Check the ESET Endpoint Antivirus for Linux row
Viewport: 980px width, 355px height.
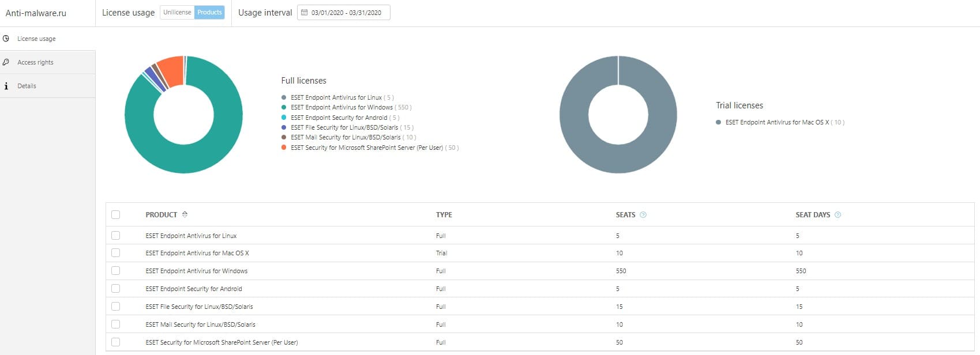coord(116,236)
